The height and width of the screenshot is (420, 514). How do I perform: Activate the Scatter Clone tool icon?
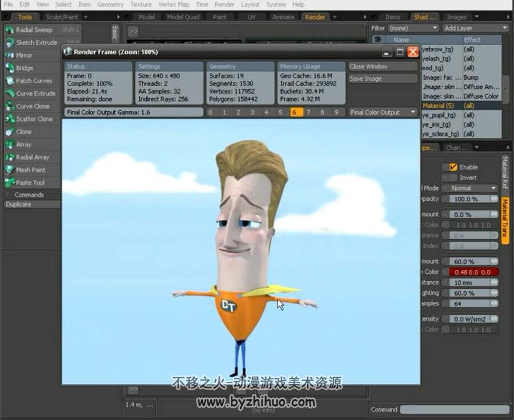pos(10,119)
